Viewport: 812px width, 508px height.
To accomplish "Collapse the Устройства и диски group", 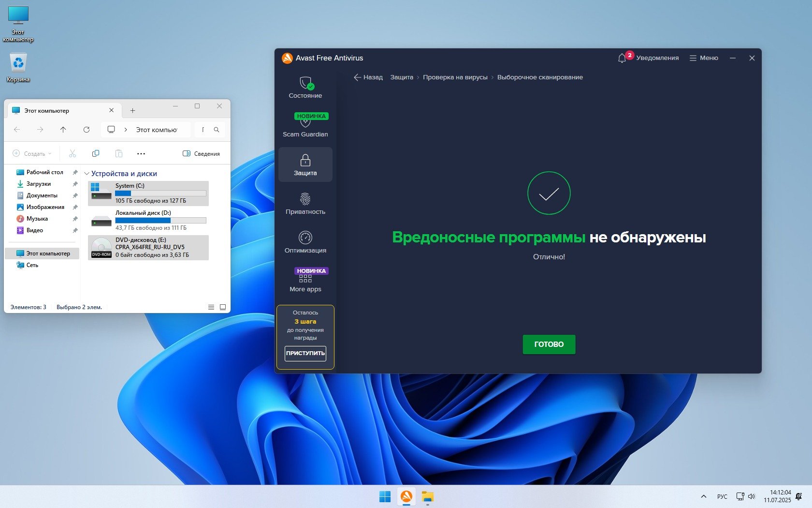I will (x=87, y=174).
